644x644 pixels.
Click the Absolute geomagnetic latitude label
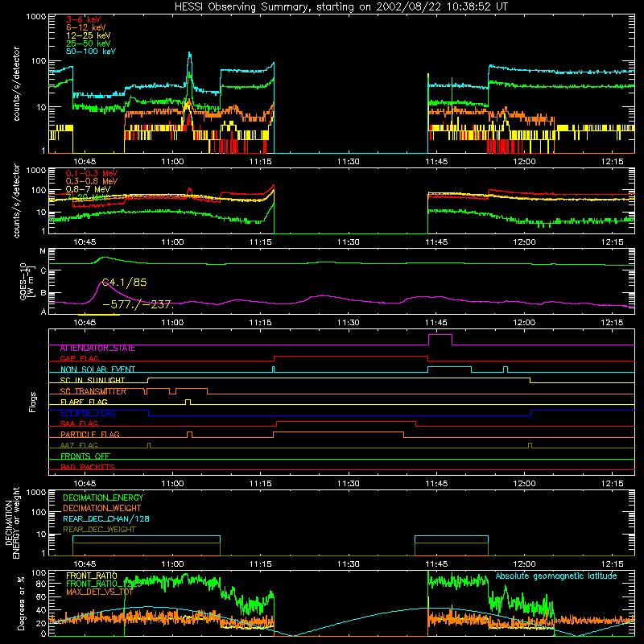556,576
